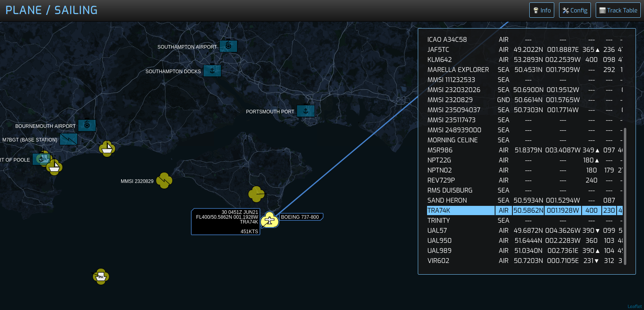Image resolution: width=644 pixels, height=310 pixels.
Task: Select the TRA74K aircraft marker
Action: pyautogui.click(x=270, y=220)
